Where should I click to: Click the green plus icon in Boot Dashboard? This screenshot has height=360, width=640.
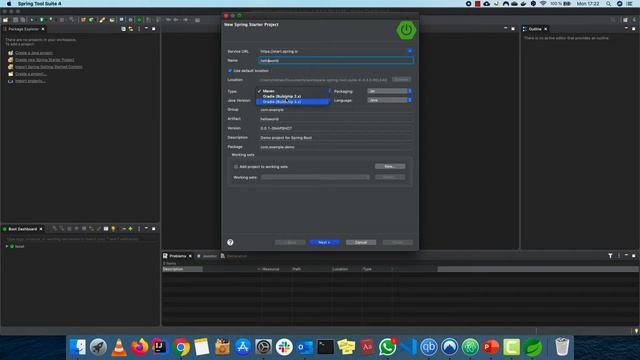[131, 229]
